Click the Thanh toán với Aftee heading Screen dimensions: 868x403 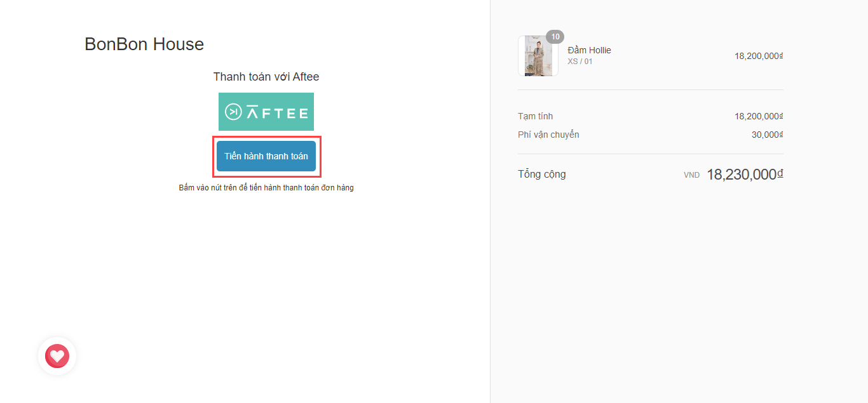(x=266, y=77)
